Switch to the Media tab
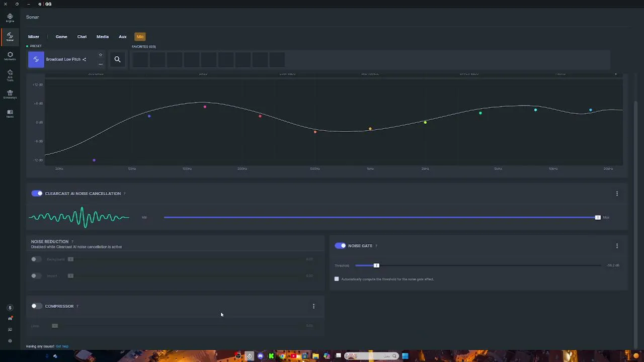The width and height of the screenshot is (644, 362). pyautogui.click(x=103, y=37)
